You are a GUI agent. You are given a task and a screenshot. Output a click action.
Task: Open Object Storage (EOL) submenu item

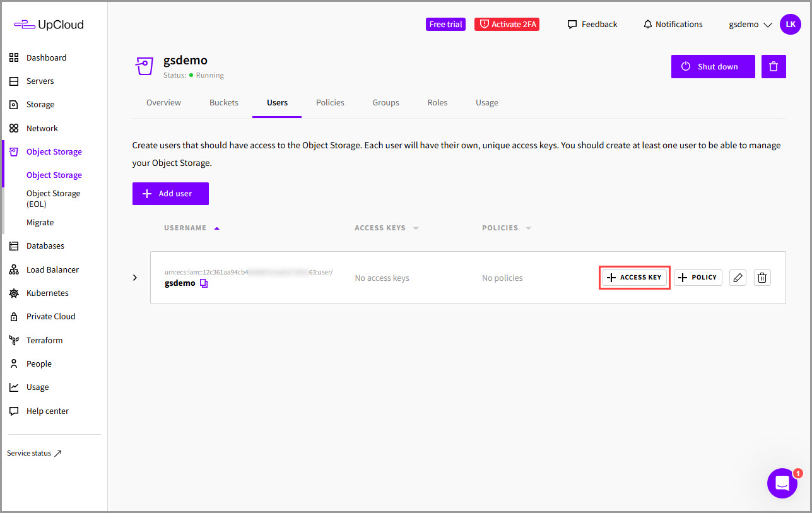54,199
